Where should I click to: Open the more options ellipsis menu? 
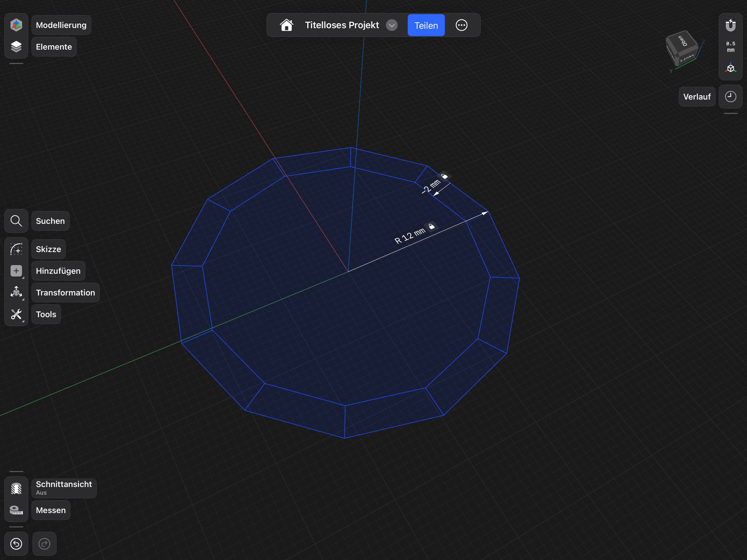tap(461, 25)
